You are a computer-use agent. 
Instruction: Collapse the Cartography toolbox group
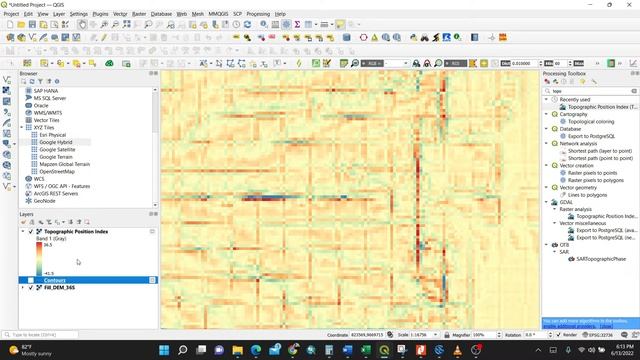tap(546, 114)
